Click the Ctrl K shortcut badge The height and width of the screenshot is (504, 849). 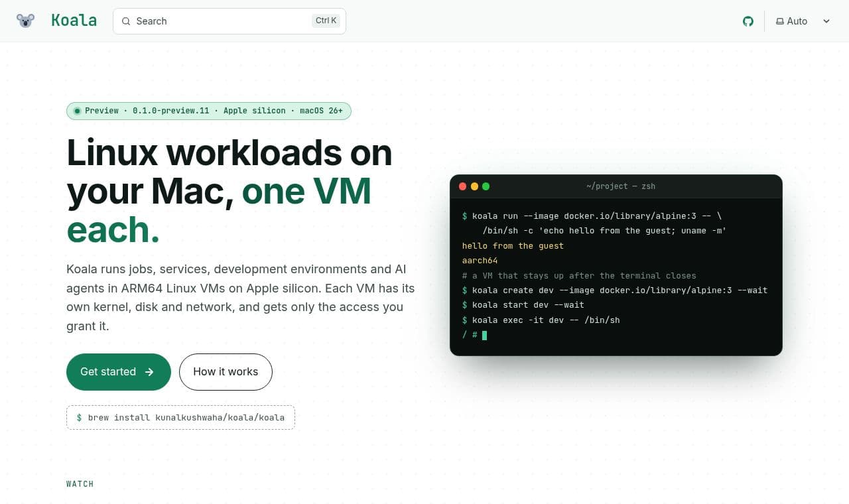[326, 21]
